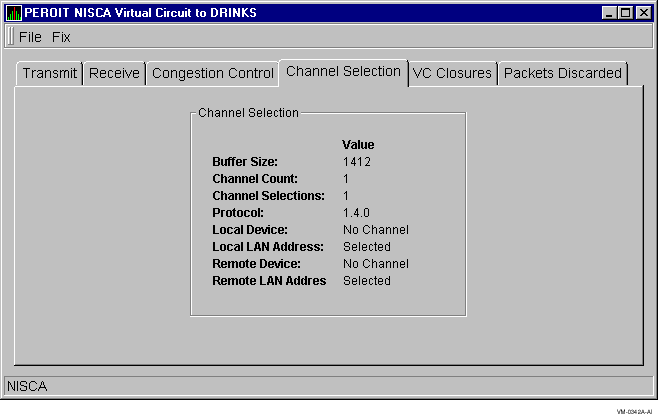
Task: Click the menu bar grip handle
Action: point(10,36)
